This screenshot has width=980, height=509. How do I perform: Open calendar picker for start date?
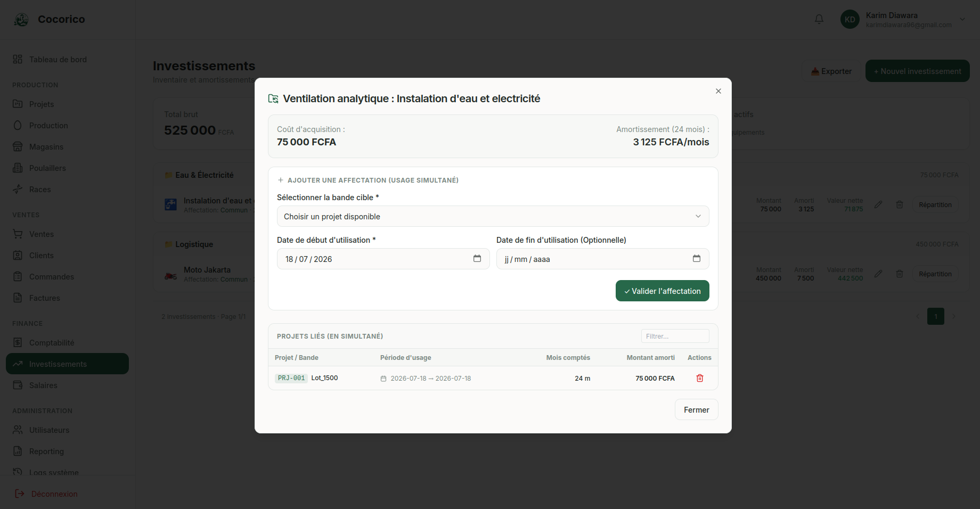point(477,259)
